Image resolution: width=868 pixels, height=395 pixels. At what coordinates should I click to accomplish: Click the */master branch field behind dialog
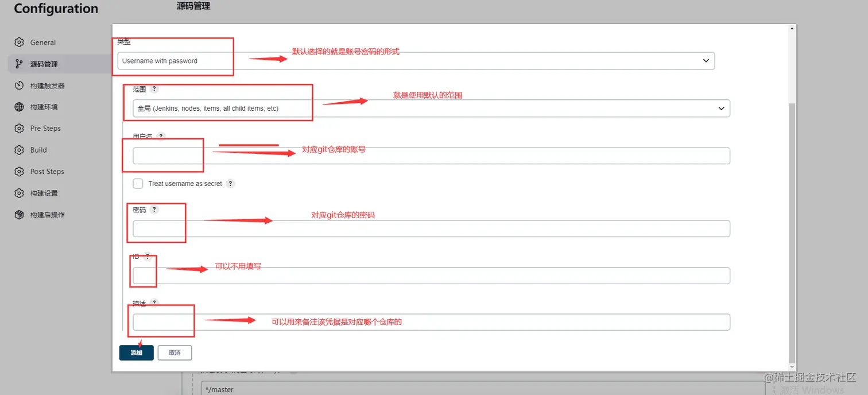[x=483, y=389]
